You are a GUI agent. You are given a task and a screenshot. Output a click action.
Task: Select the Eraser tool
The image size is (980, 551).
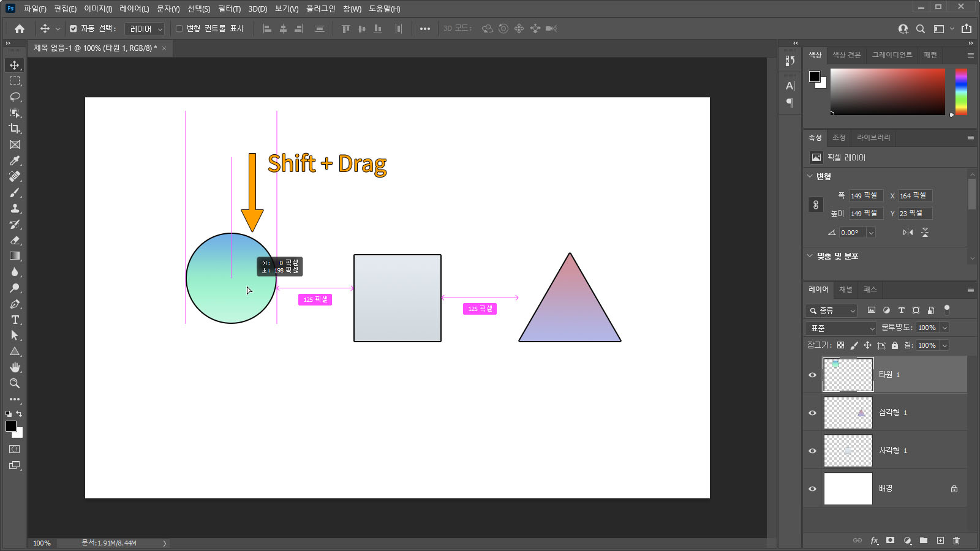point(15,240)
